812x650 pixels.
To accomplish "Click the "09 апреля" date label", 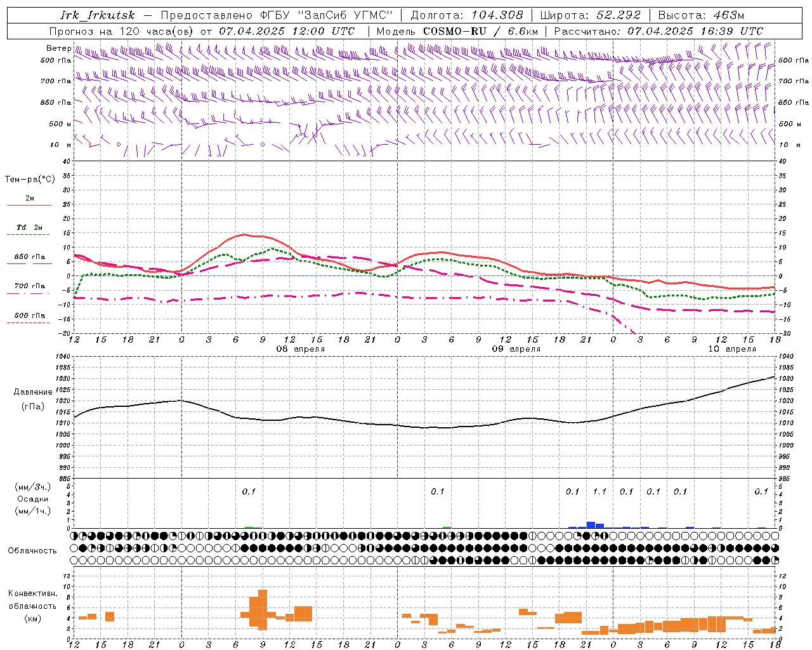I will click(516, 349).
